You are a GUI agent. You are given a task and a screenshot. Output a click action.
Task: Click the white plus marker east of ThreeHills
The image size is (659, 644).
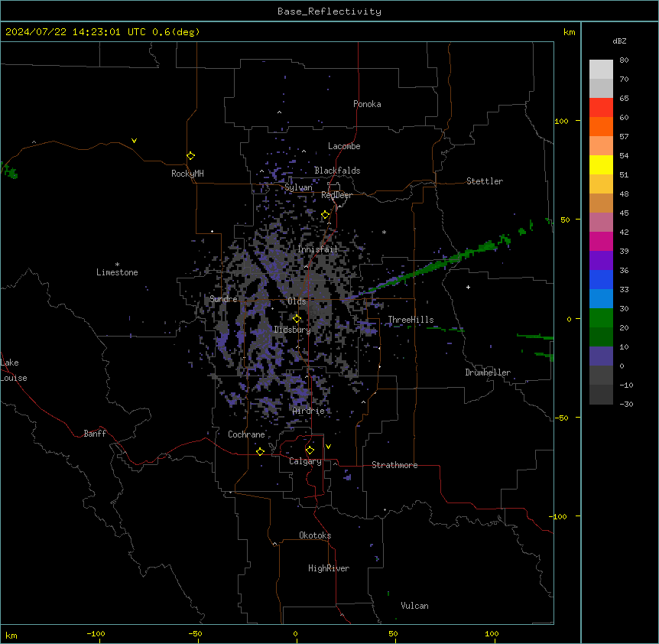(468, 287)
